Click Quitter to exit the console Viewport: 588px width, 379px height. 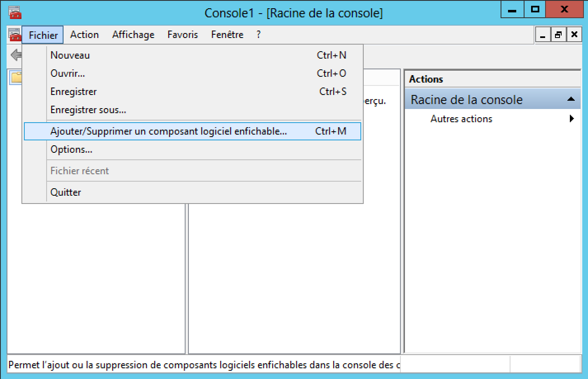click(x=66, y=192)
